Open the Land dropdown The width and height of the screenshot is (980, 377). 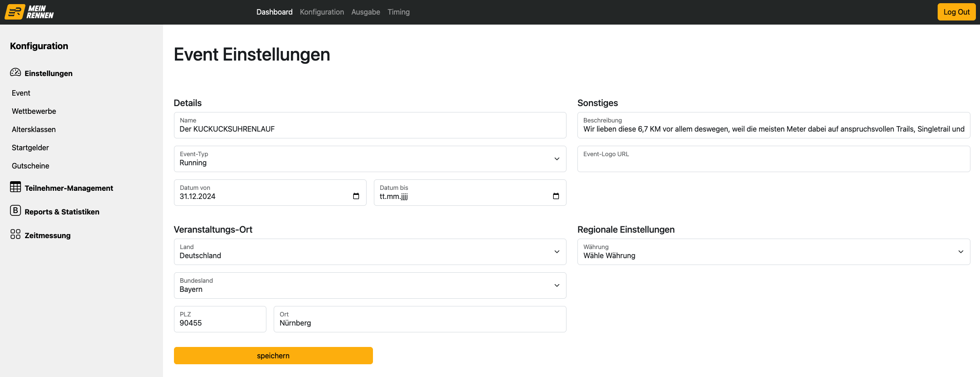(556, 252)
